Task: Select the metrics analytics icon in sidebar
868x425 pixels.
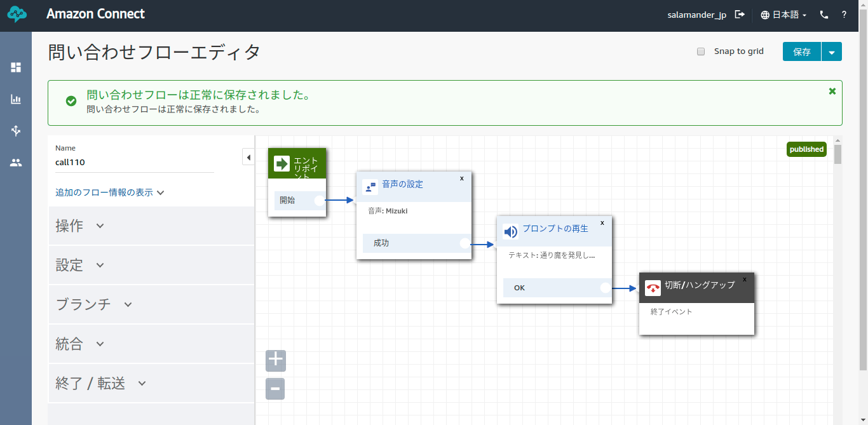Action: (x=16, y=99)
